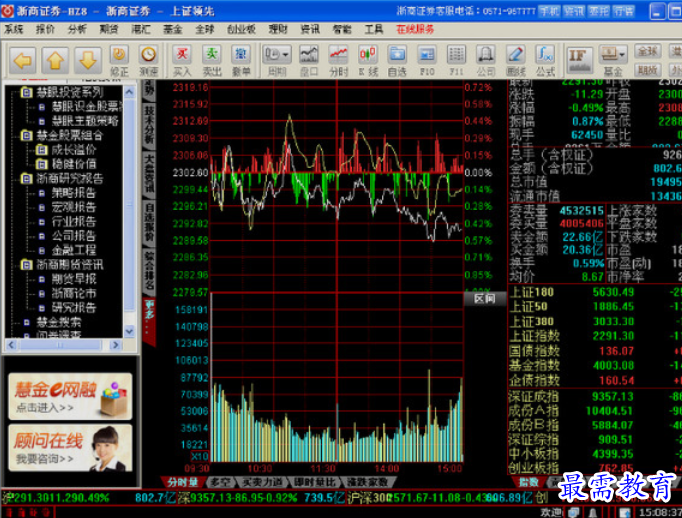Viewport: 682px width, 518px height.
Task: Click the 撤单 cancel order icon
Action: pos(241,60)
